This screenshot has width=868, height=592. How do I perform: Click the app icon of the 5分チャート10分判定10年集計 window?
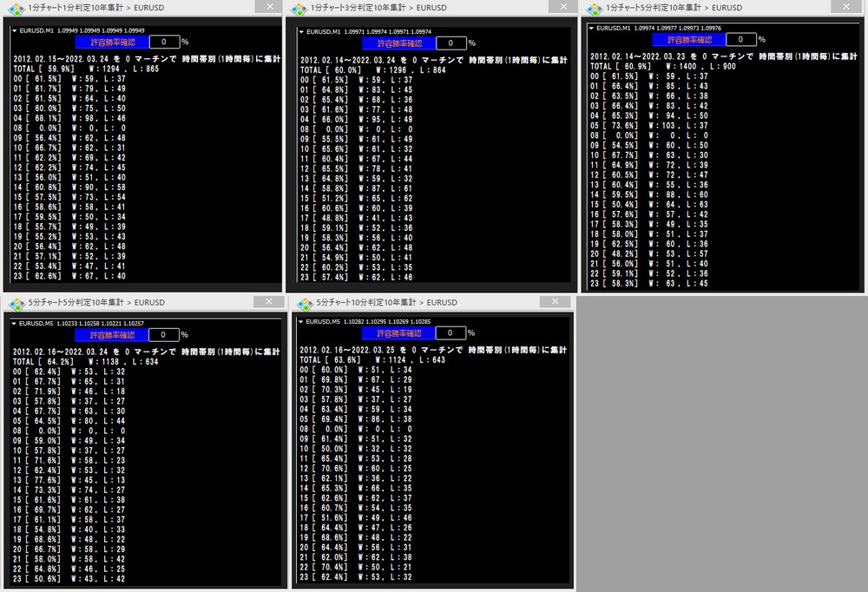[x=305, y=303]
